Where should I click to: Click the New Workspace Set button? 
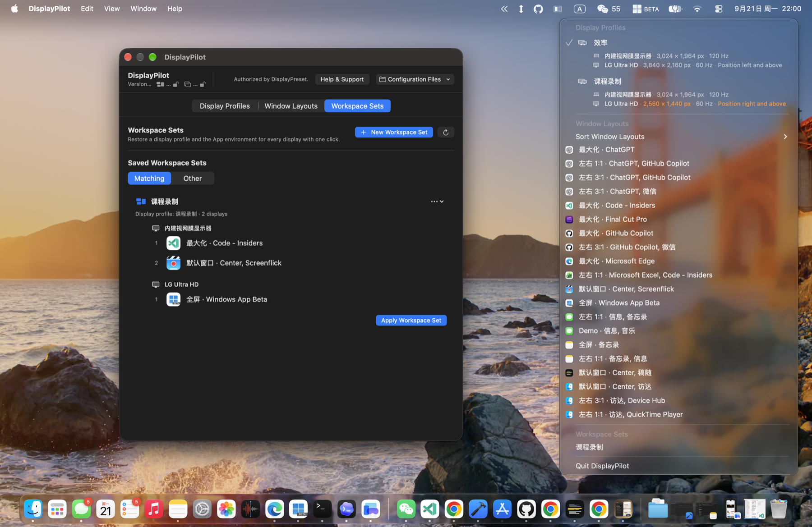tap(394, 132)
